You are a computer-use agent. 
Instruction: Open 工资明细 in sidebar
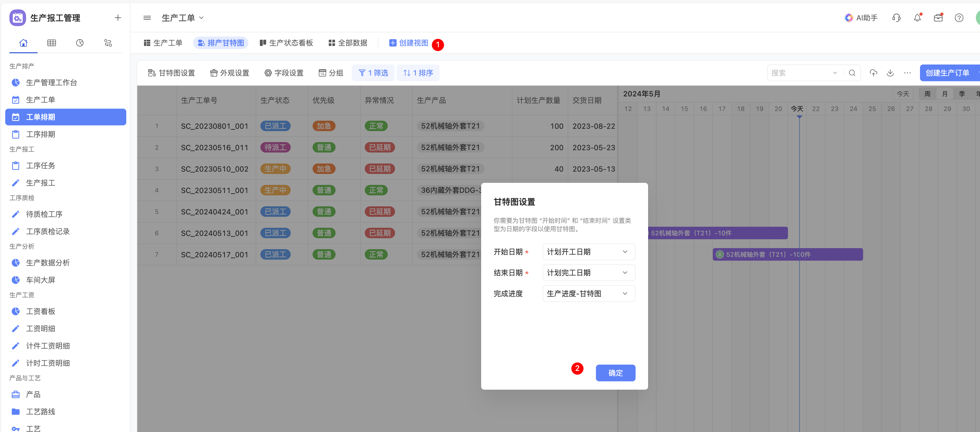[66, 328]
